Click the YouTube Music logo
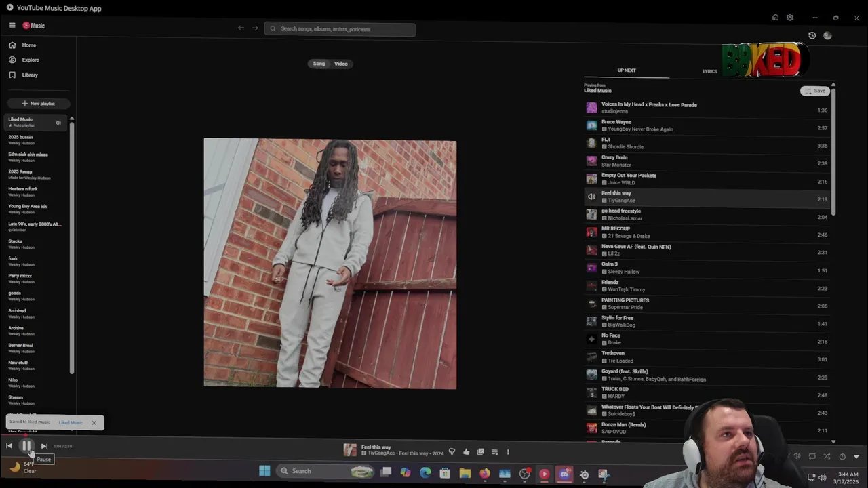868x488 pixels. point(34,26)
